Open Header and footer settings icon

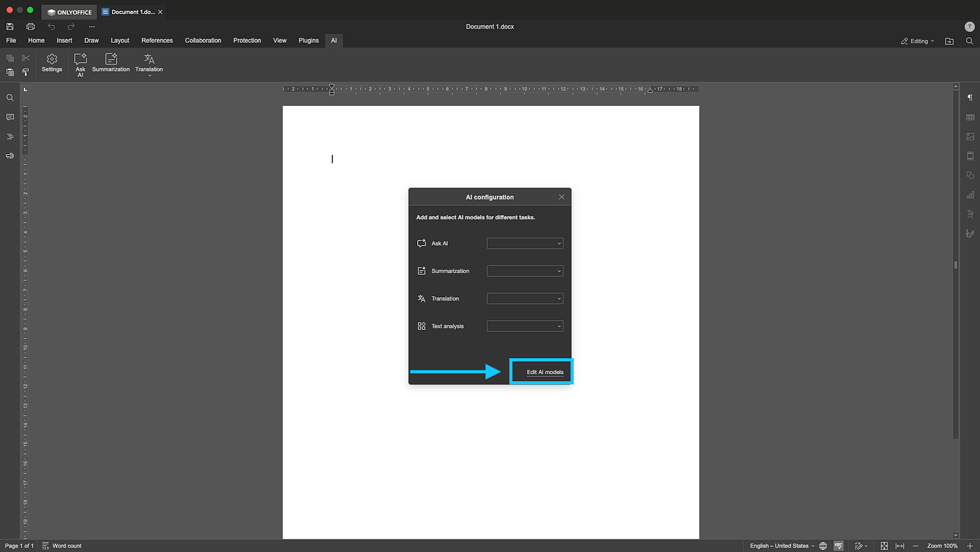point(970,156)
